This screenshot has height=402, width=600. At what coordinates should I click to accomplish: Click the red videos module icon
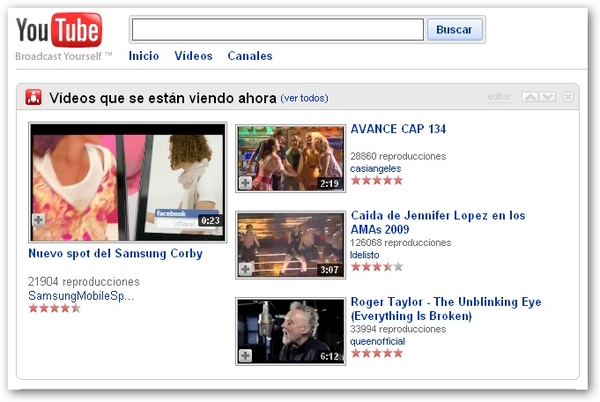click(33, 97)
